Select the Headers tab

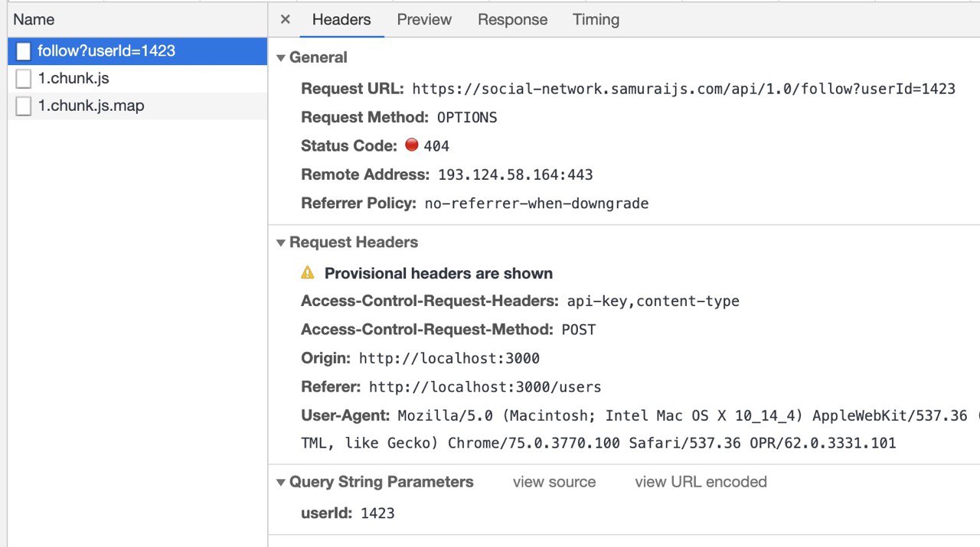point(341,20)
